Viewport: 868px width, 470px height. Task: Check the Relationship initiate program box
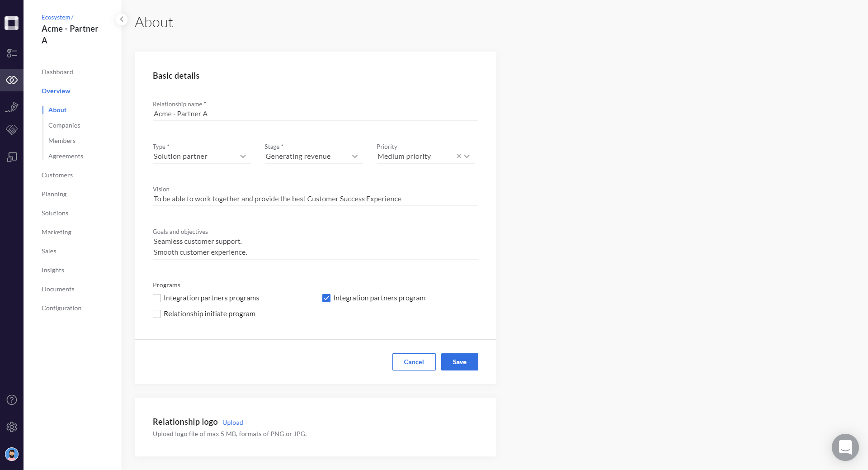157,314
